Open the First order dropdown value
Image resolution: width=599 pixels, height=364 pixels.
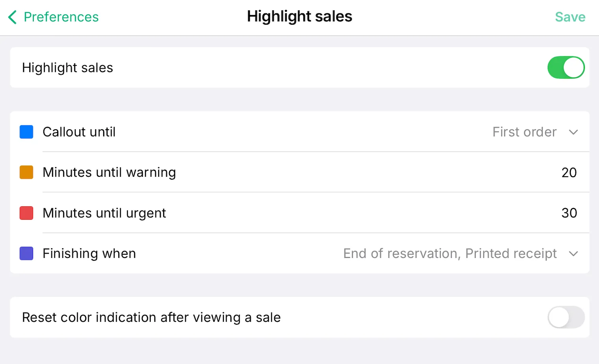pyautogui.click(x=524, y=132)
